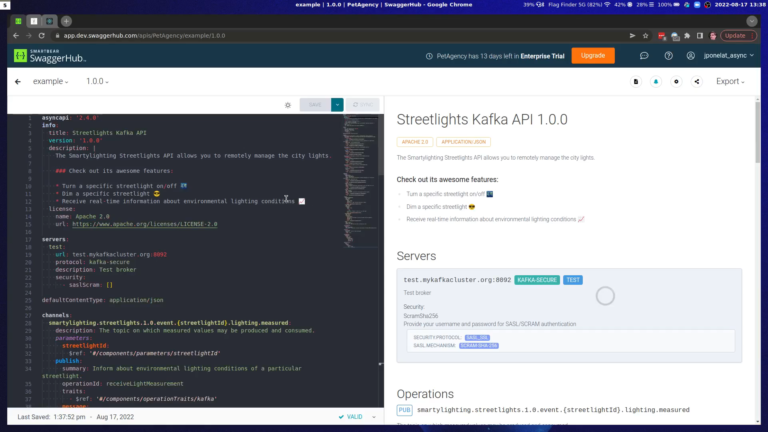Click the Last Saved timestamp in status bar
Screen dimensions: 768x432
click(75, 417)
